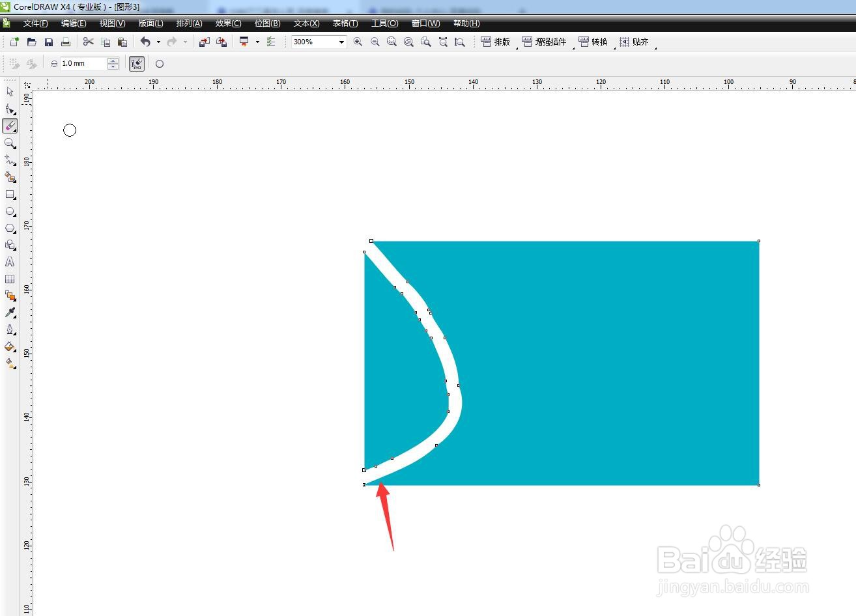
Task: Expand the Application Launcher dropdown arrow
Action: coord(257,42)
